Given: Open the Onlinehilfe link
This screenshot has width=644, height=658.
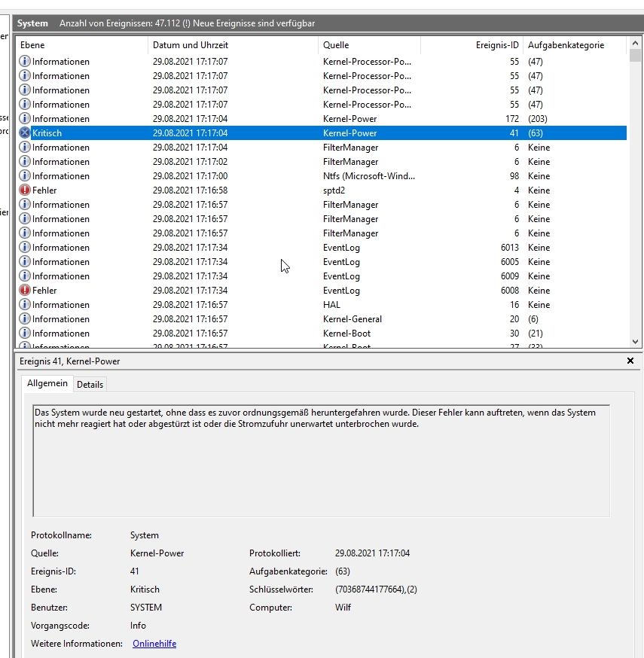Looking at the screenshot, I should point(154,643).
